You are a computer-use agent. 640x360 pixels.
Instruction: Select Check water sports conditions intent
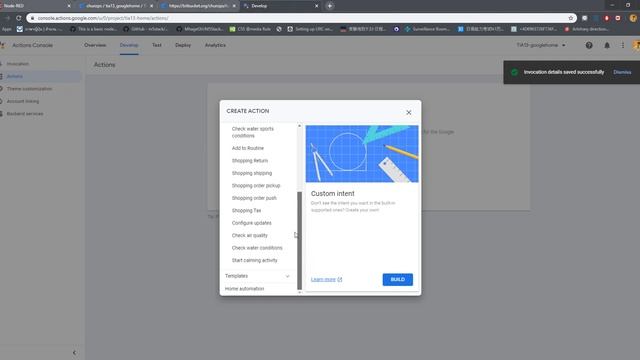coord(253,132)
